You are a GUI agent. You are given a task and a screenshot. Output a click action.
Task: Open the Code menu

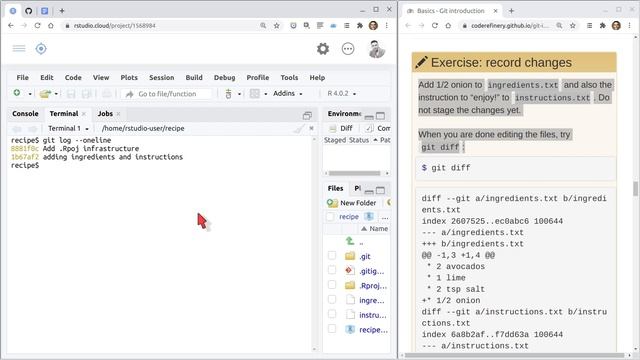coord(73,77)
